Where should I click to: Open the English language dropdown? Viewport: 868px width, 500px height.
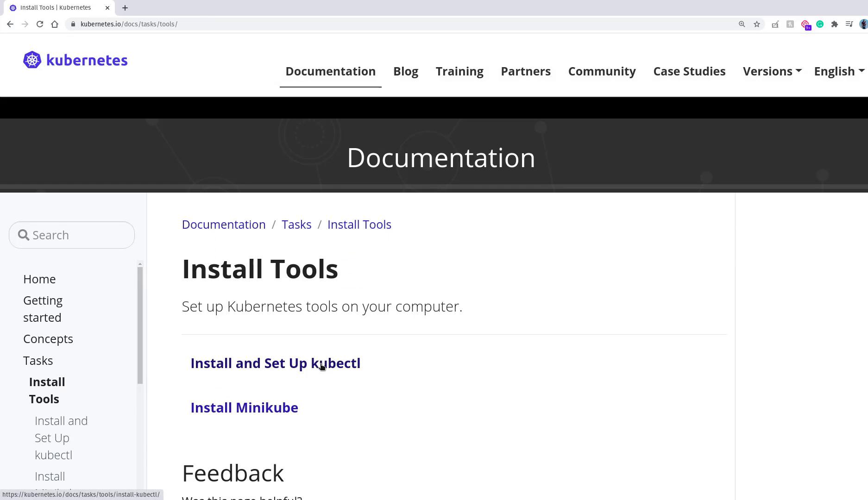click(x=838, y=71)
